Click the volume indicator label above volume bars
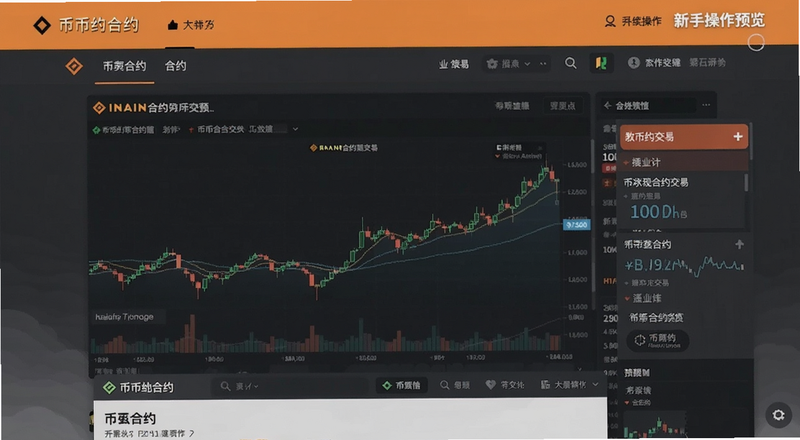This screenshot has height=440, width=800. tap(124, 317)
